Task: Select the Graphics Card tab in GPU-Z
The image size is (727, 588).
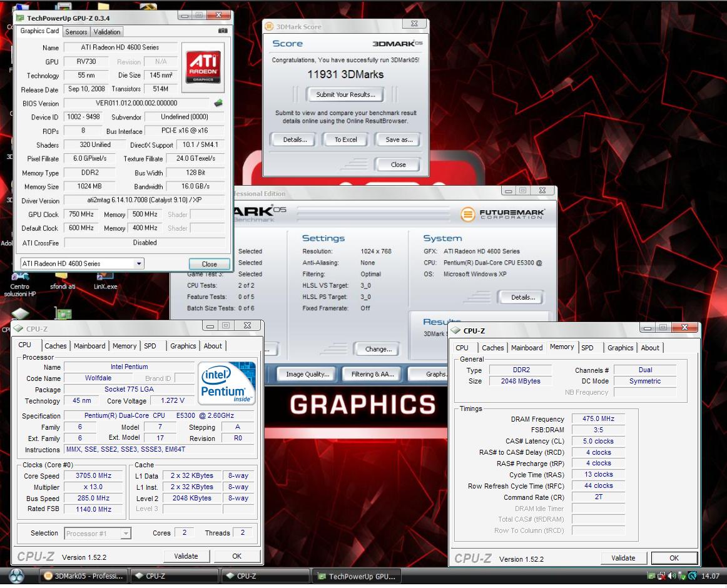Action: [x=39, y=31]
